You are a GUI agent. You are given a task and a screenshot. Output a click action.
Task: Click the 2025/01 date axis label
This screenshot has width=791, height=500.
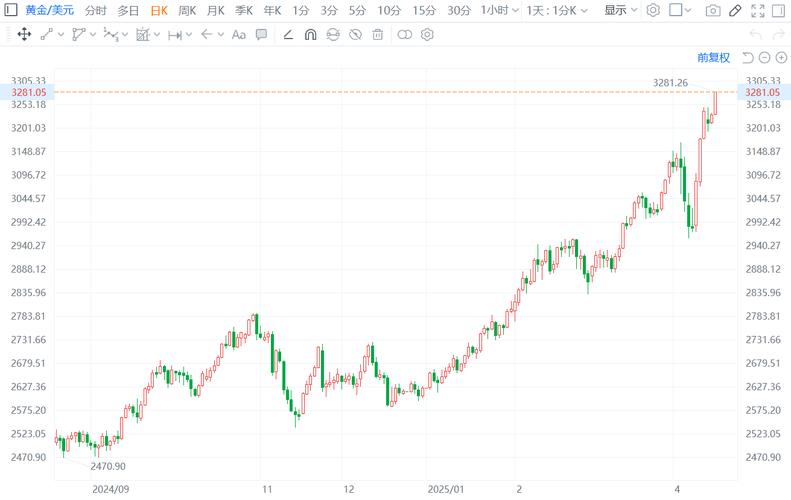(446, 489)
